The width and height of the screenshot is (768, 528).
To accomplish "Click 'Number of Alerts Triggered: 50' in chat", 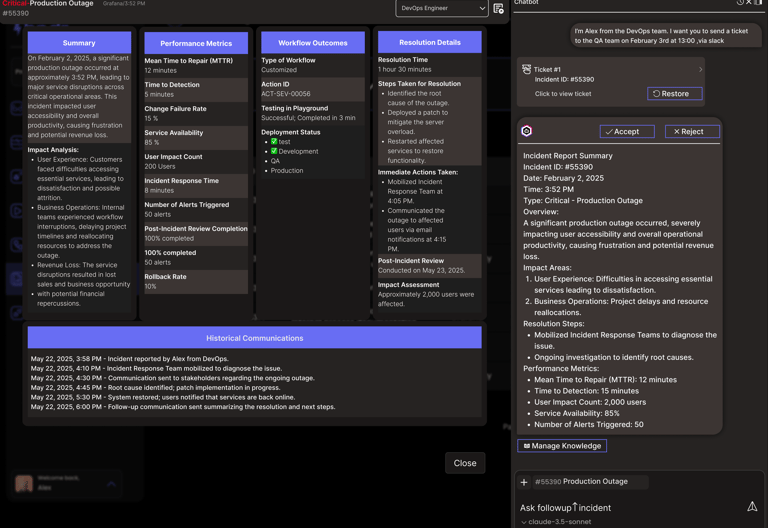I will coord(589,425).
